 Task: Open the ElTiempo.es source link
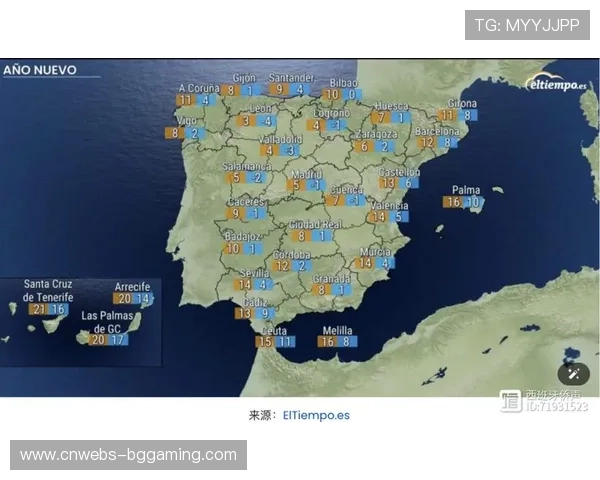pos(316,414)
